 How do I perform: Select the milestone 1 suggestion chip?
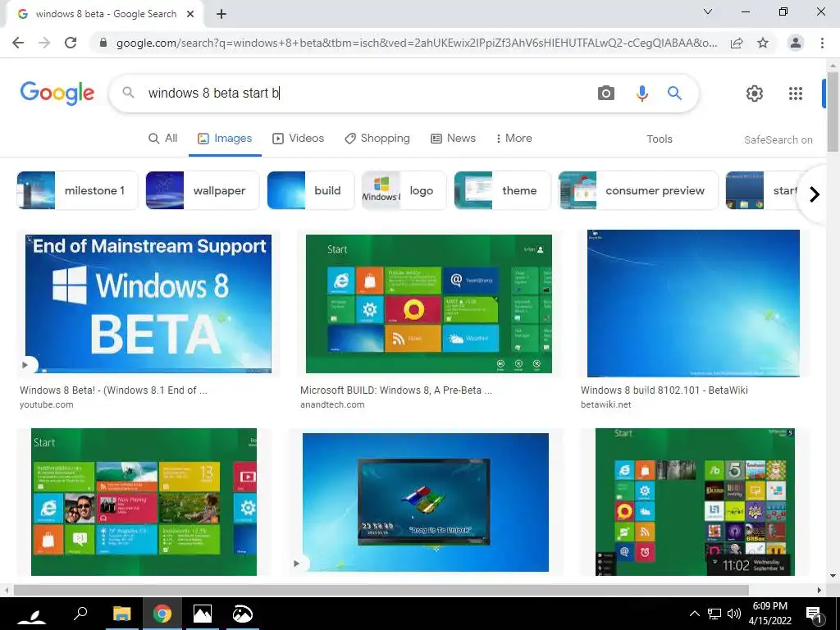[77, 190]
